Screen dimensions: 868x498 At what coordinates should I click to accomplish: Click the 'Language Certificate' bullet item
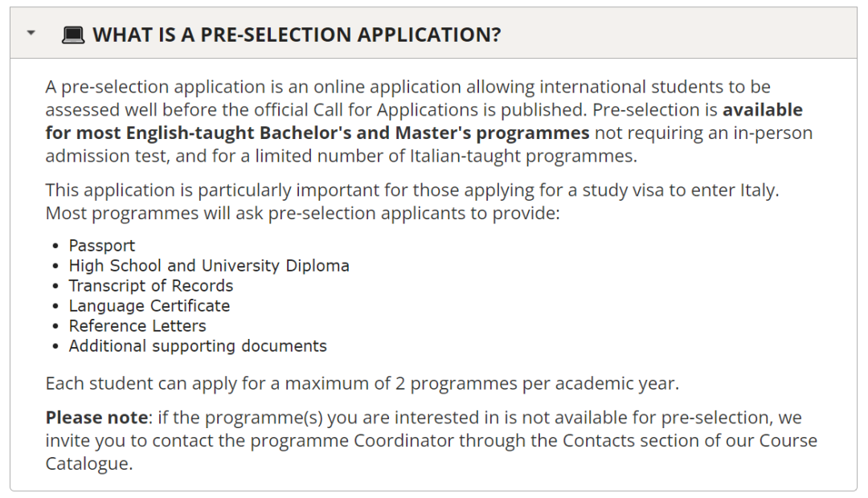point(149,305)
